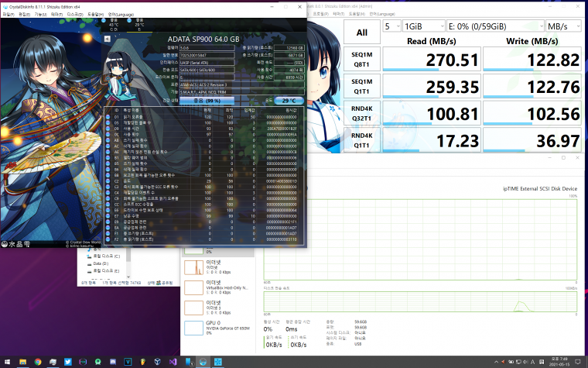Click the 100.81 read result cell

click(x=431, y=113)
